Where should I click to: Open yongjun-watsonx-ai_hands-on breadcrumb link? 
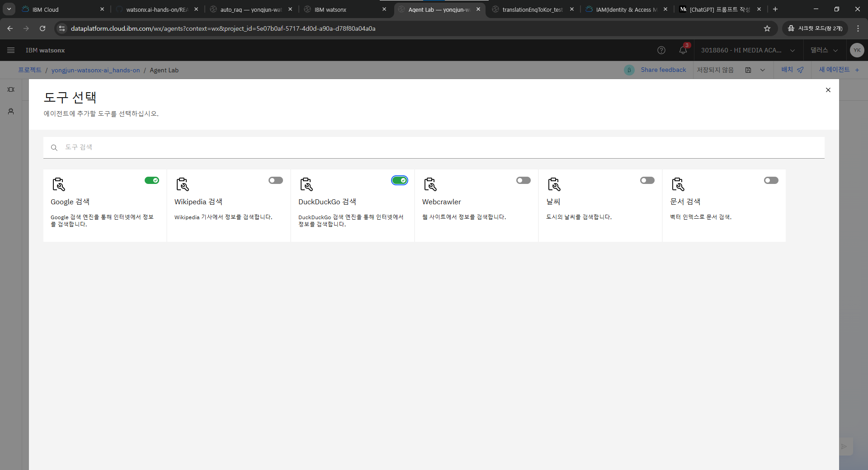(96, 70)
